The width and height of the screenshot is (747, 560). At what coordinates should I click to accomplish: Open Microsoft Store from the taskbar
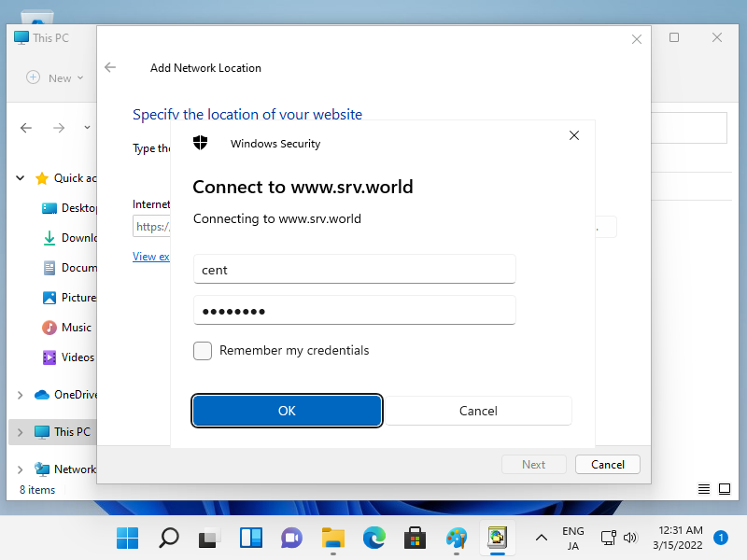point(416,538)
